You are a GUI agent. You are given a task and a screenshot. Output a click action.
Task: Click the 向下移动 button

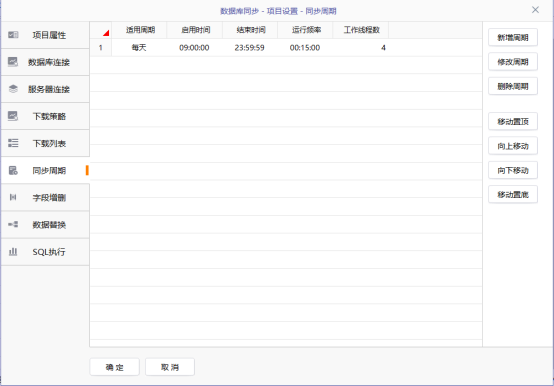tap(513, 170)
